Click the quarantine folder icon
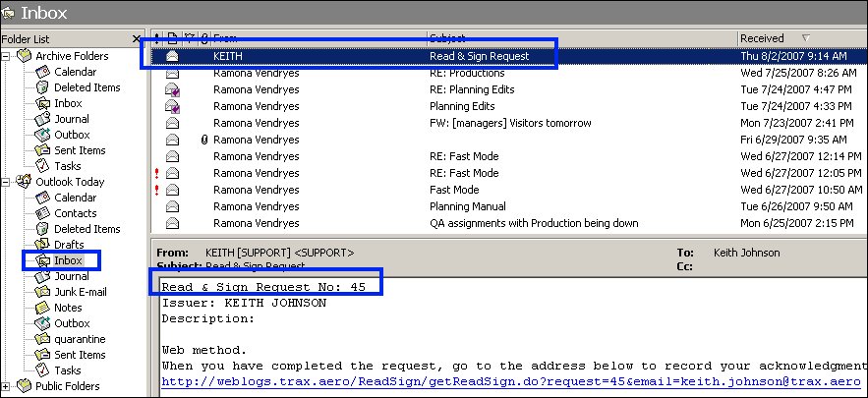 (x=42, y=339)
